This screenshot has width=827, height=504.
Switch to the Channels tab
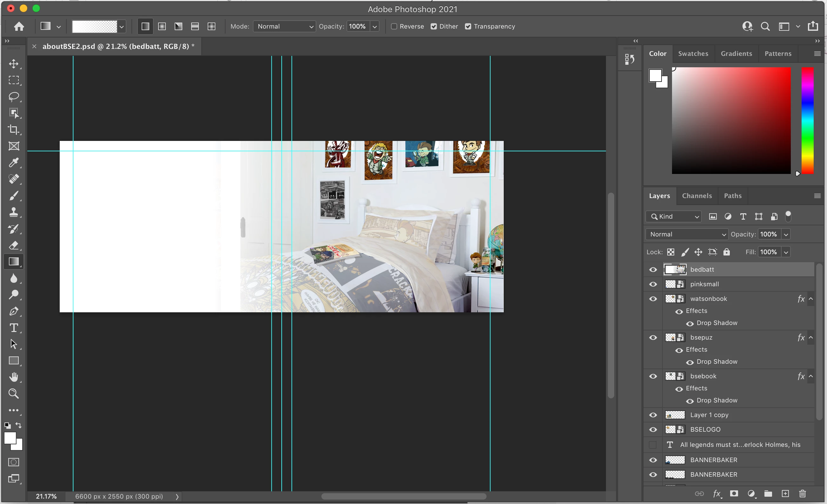click(x=697, y=196)
